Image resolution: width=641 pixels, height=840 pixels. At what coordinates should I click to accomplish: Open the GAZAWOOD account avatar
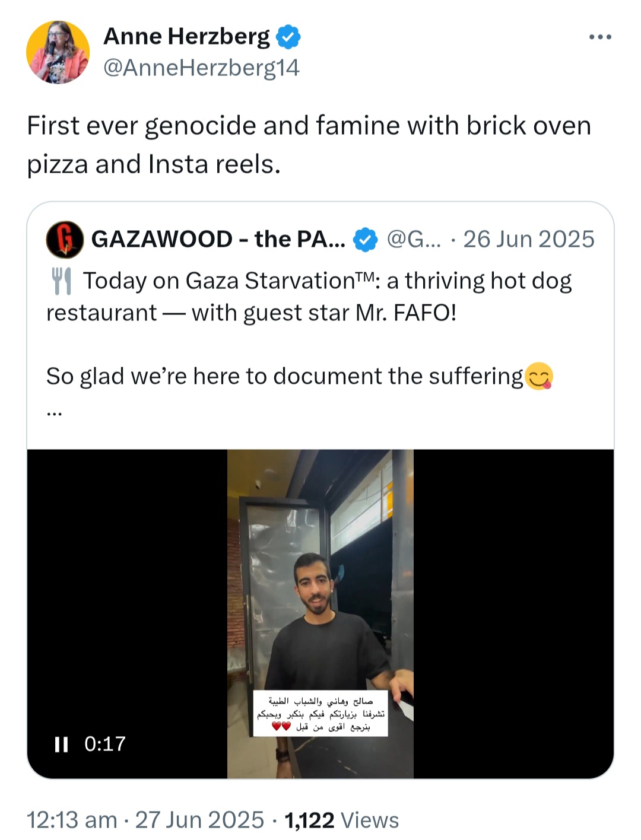[65, 239]
